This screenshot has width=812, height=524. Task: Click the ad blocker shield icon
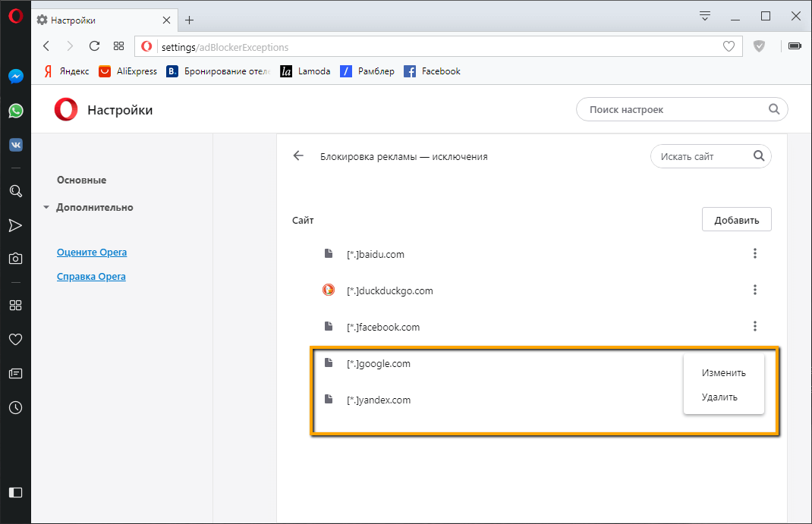(759, 46)
